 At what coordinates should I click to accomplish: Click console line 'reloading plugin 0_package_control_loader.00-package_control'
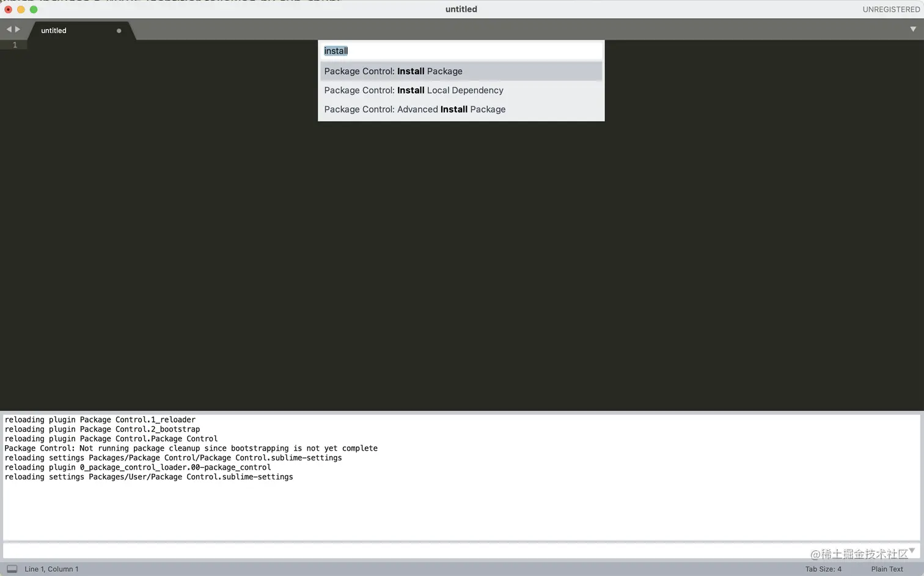pyautogui.click(x=137, y=467)
